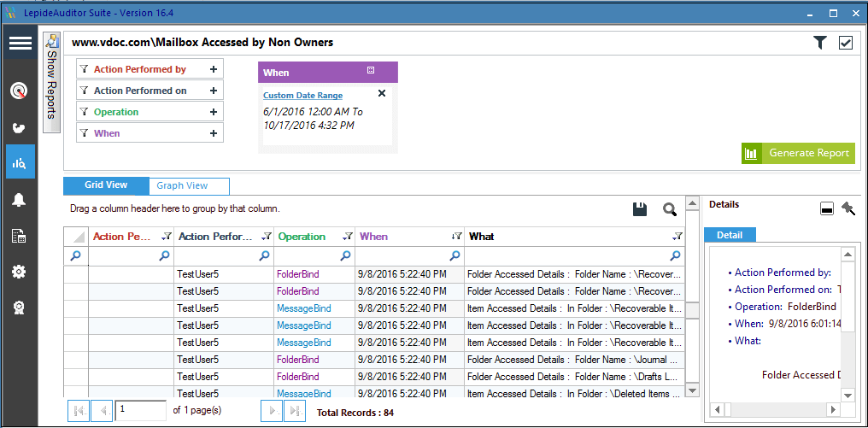Viewport: 868px width, 428px height.
Task: Open the Custom Date Range link
Action: tap(302, 95)
